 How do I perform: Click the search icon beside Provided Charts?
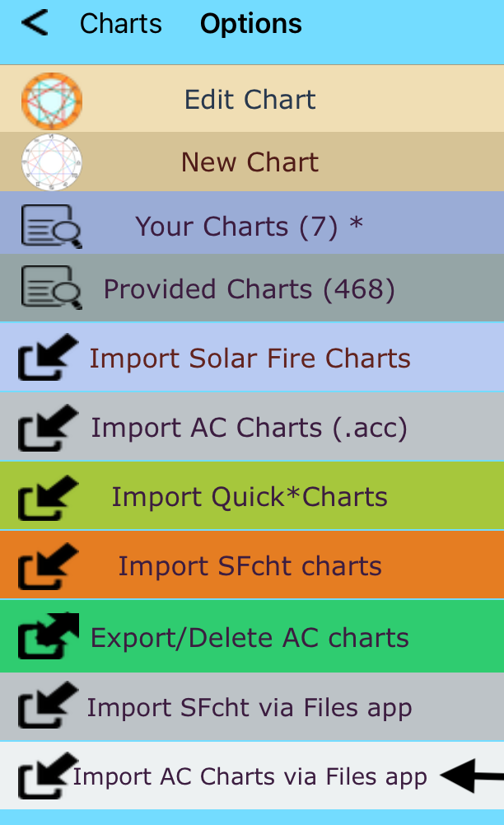52,289
